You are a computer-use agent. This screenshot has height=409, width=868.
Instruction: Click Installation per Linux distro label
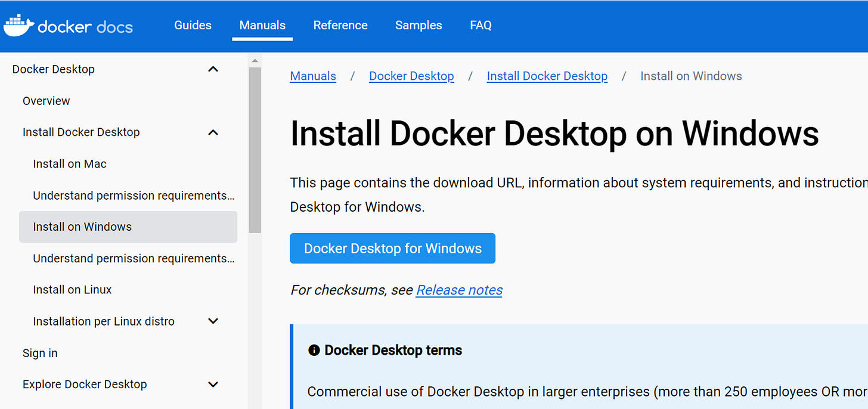point(104,321)
